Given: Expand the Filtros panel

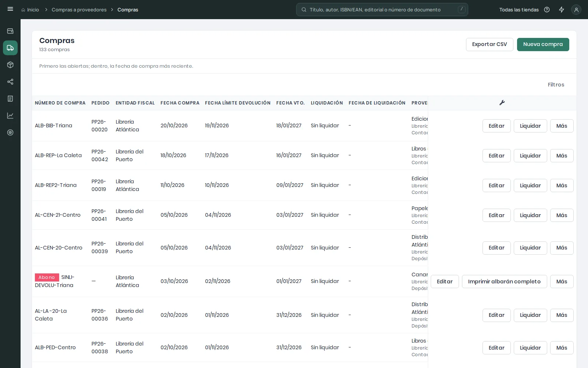Looking at the screenshot, I should [x=556, y=85].
